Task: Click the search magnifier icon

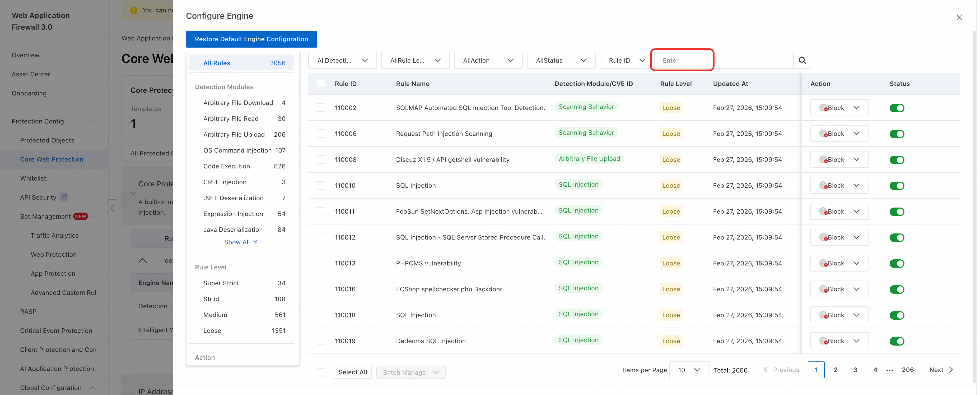Action: click(x=802, y=60)
